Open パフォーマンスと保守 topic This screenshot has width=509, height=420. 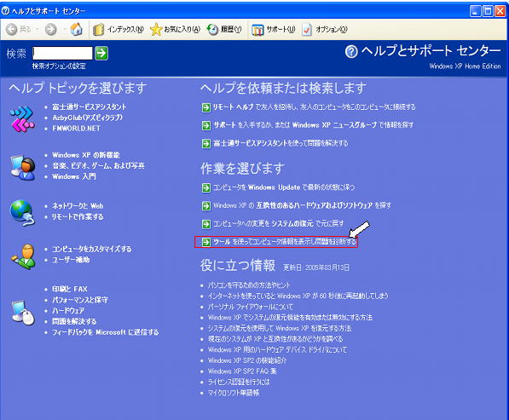[80, 300]
